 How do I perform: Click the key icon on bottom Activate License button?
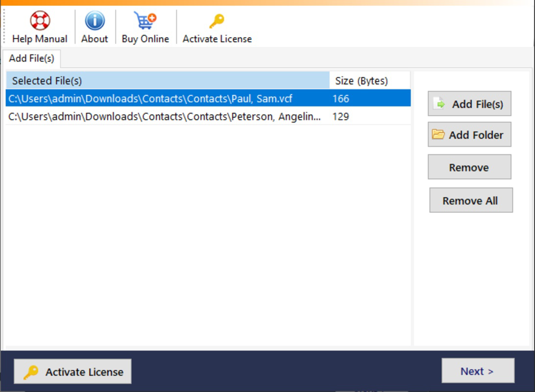pos(31,372)
